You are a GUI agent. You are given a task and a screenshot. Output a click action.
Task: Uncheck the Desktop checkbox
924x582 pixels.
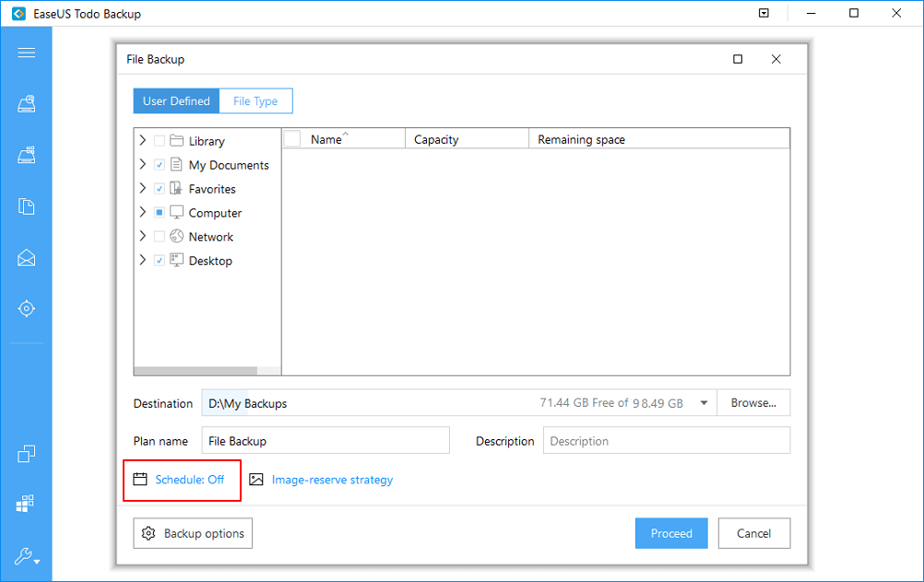coord(160,260)
